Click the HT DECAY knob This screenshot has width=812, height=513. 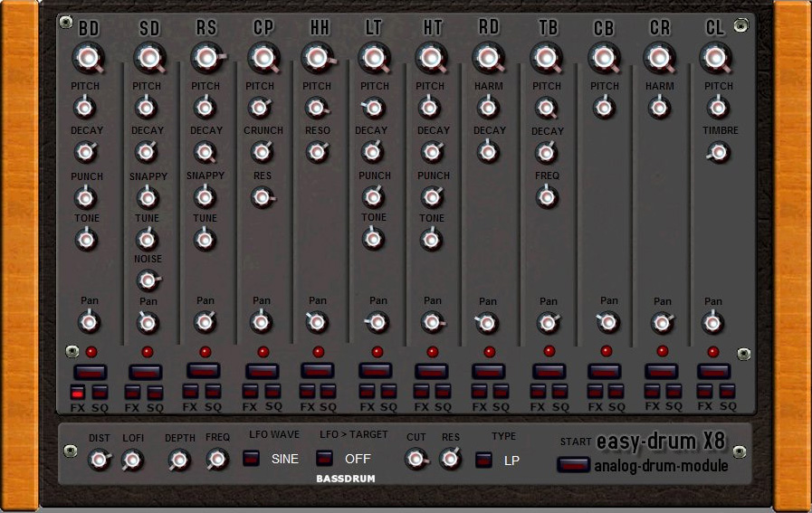coord(432,152)
